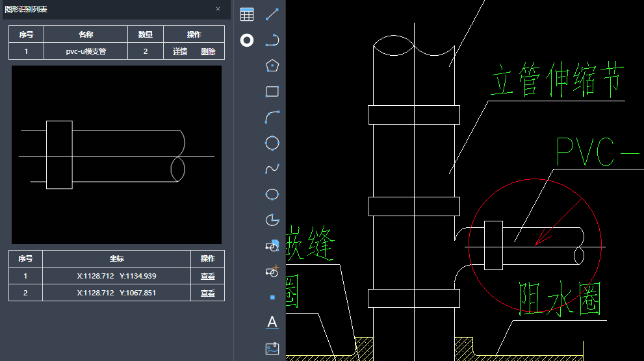Click the Insert block tool
Image resolution: width=644 pixels, height=361 pixels.
[x=272, y=245]
